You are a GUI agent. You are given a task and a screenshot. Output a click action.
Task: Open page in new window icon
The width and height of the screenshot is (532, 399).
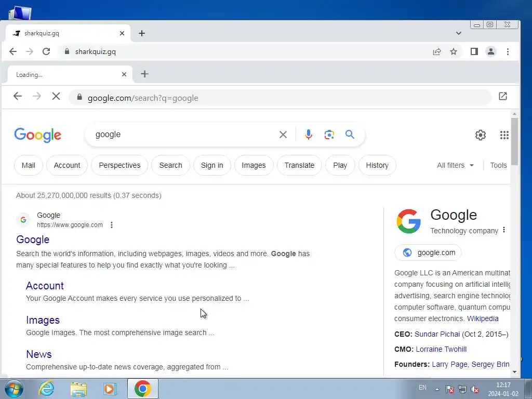click(503, 96)
